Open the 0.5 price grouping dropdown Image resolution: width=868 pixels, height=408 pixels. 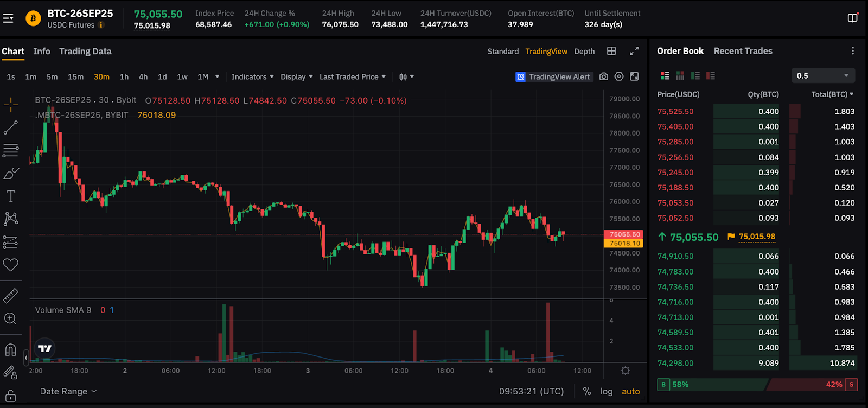point(823,75)
